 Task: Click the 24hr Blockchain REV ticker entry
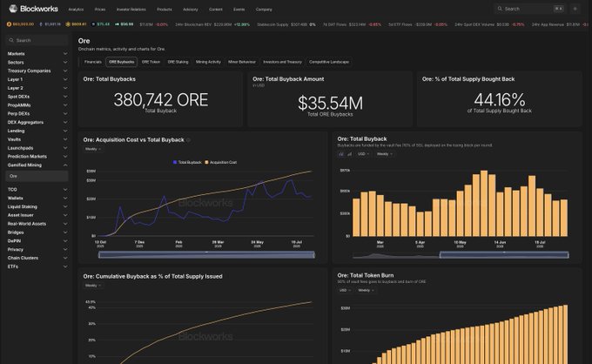click(212, 24)
